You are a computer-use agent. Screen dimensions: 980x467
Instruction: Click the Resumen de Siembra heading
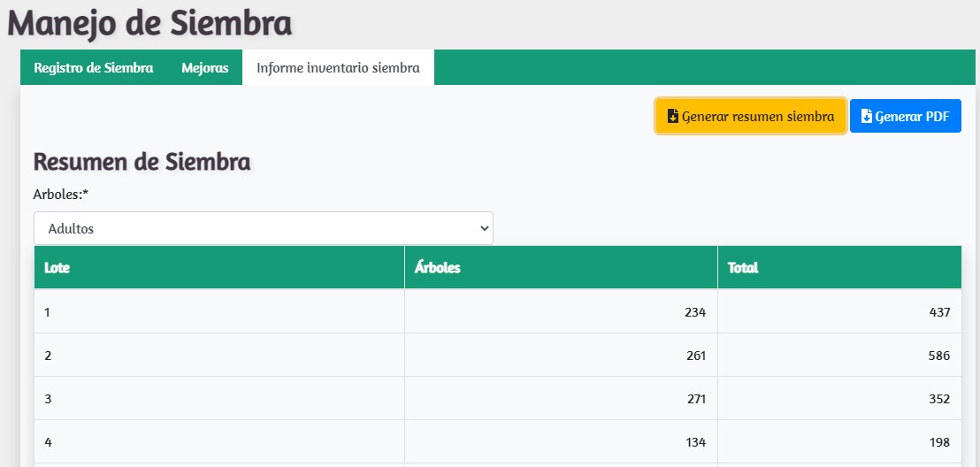point(142,162)
